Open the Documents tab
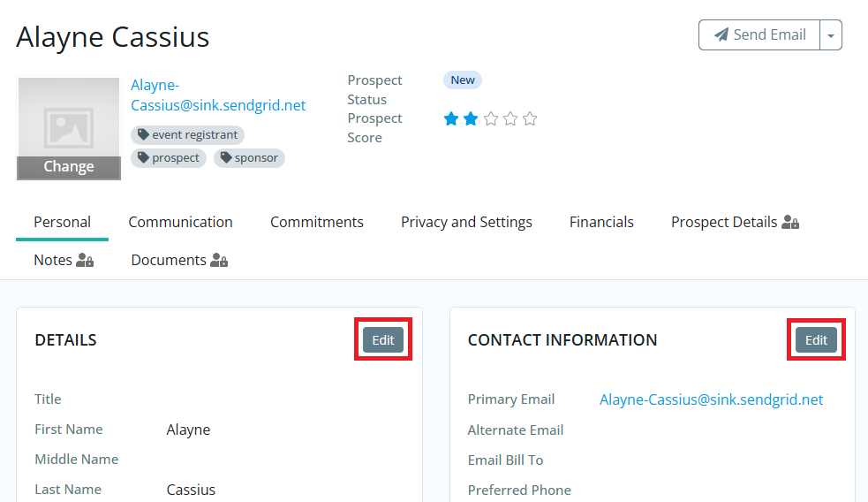The image size is (868, 502). click(x=178, y=260)
